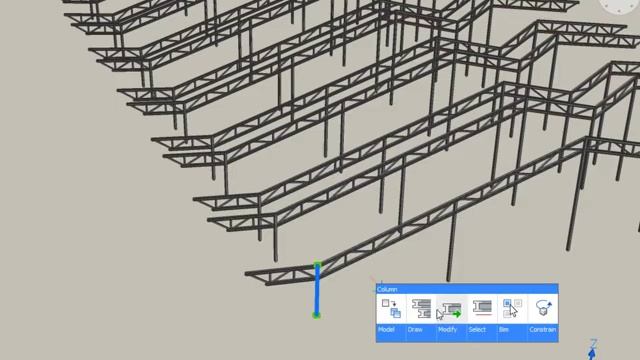Image resolution: width=640 pixels, height=360 pixels.
Task: Select the highlighted blue column
Action: 317,291
